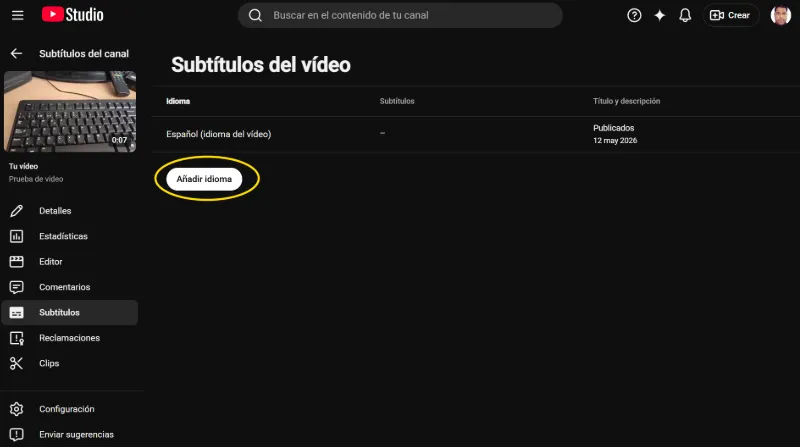Go back with the left arrow icon
This screenshot has width=800, height=447.
pos(16,54)
